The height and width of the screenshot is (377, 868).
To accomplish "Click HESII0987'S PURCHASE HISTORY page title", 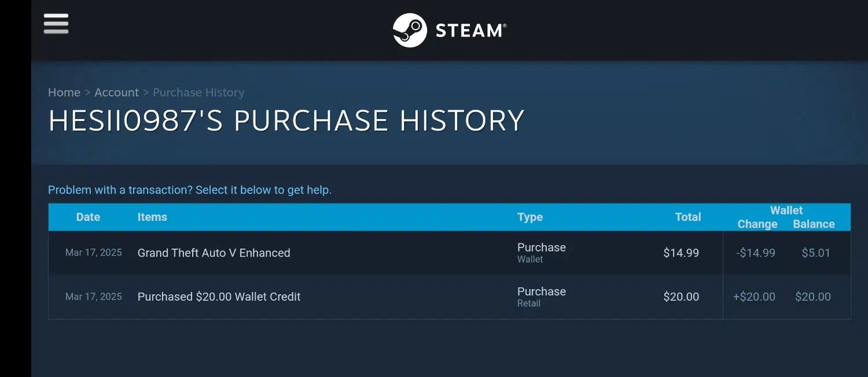I will tap(286, 121).
